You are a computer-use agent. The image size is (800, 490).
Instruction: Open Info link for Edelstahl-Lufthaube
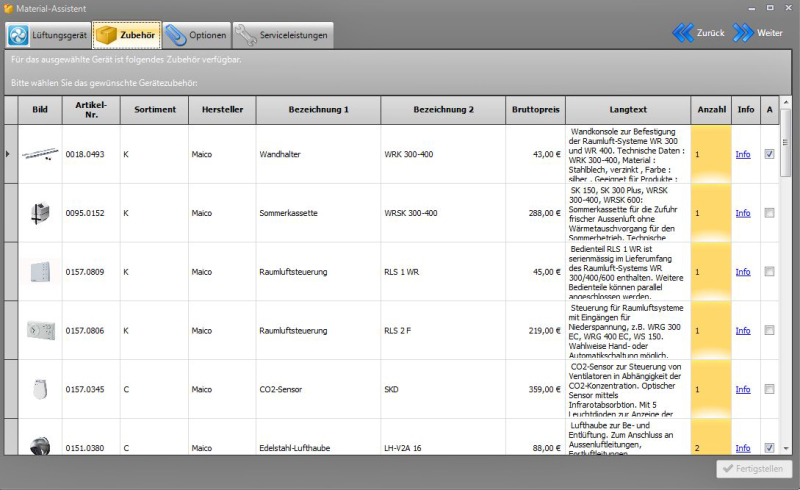743,448
